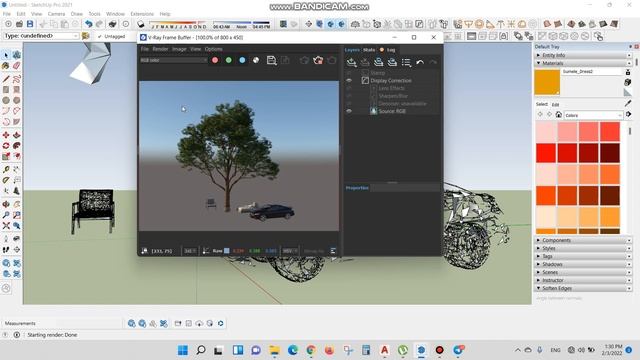Screen dimensions: 640x360
Task: Open Image menu in V-Ray Frame Buffer
Action: pyautogui.click(x=179, y=49)
